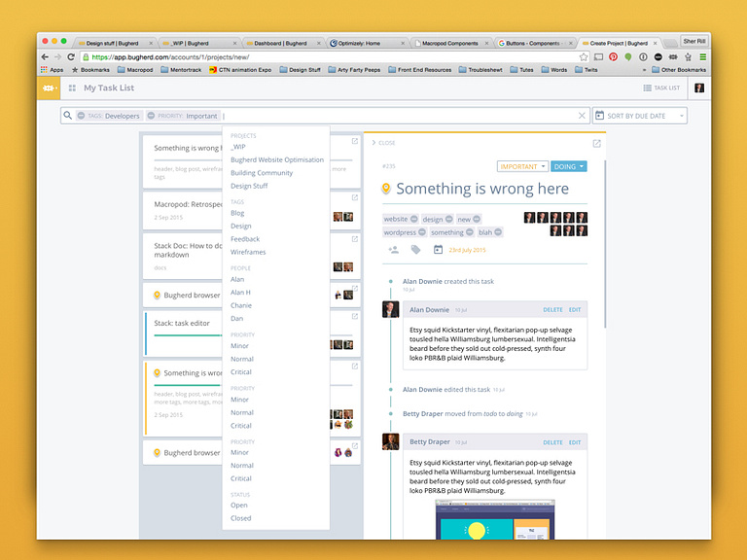Edit Betty Draper's comment
Screen dimensions: 747x560
pos(575,442)
